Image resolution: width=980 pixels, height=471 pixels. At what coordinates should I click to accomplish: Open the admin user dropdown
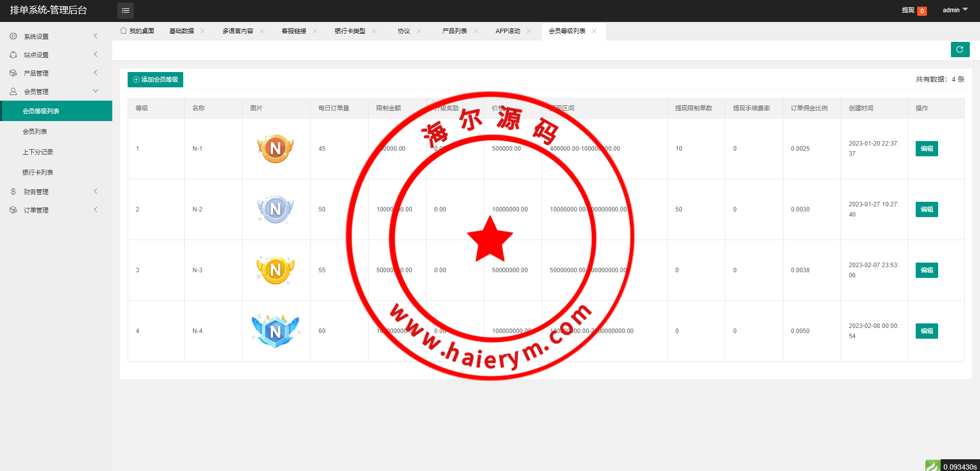coord(954,10)
